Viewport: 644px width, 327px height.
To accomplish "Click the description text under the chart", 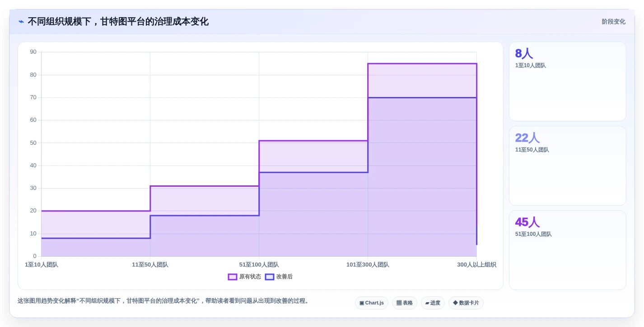I will [164, 301].
